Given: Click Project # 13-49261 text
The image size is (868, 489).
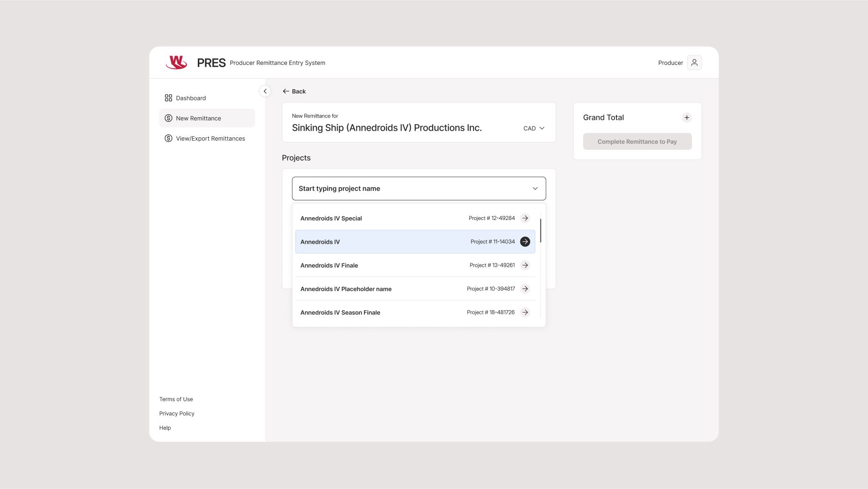Looking at the screenshot, I should 492,265.
